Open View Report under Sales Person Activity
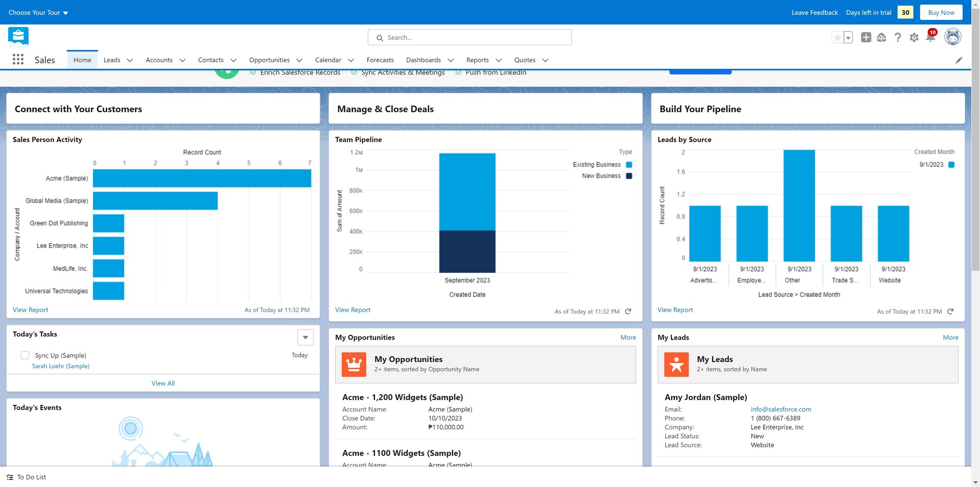 (x=30, y=310)
